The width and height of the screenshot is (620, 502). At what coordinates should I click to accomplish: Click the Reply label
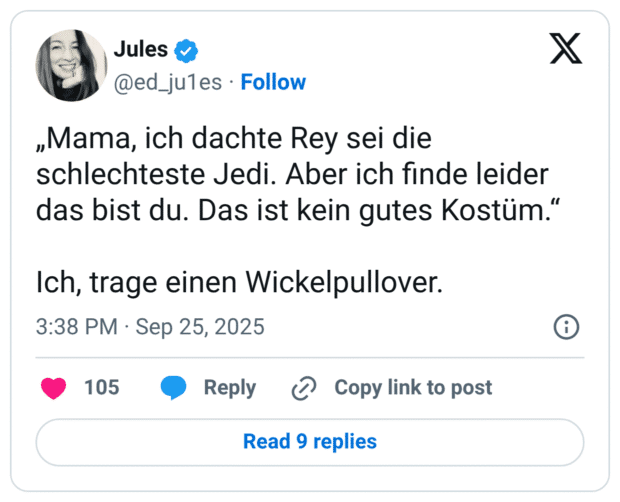click(230, 388)
